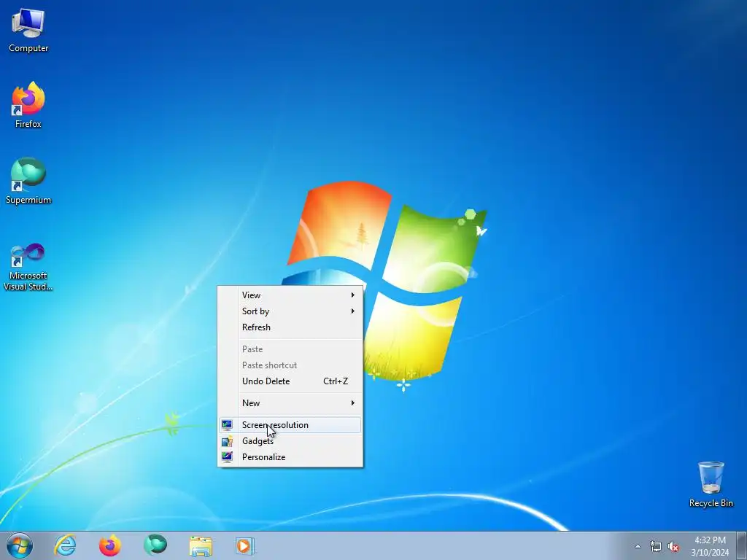Open Windows Explorer from the taskbar

click(201, 545)
